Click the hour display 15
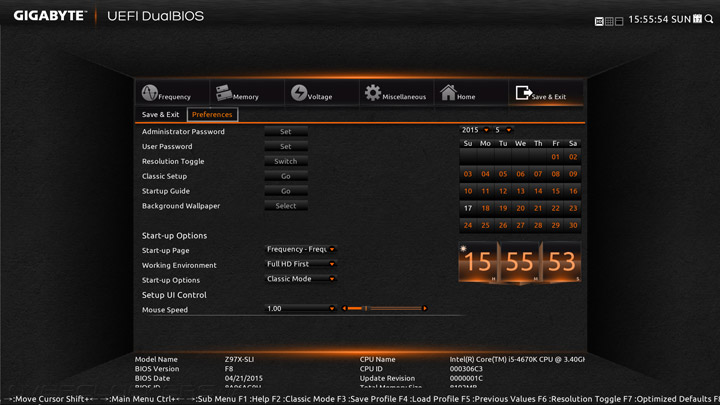The width and height of the screenshot is (720, 405). (478, 262)
